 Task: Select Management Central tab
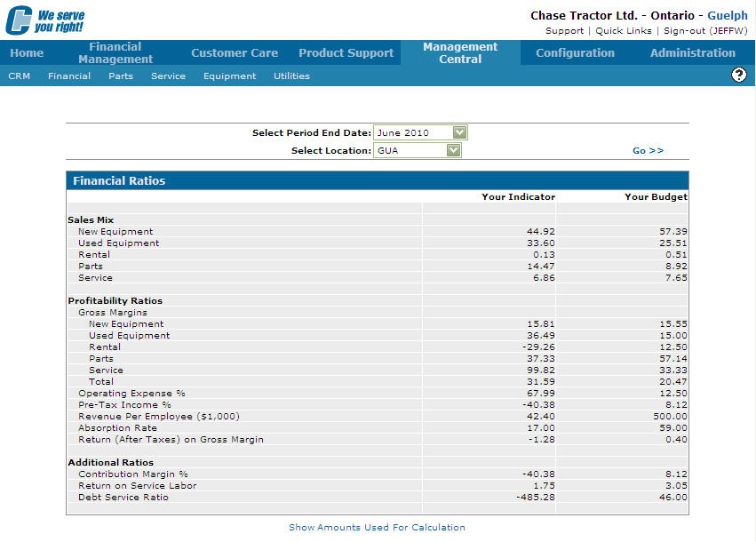(x=460, y=53)
